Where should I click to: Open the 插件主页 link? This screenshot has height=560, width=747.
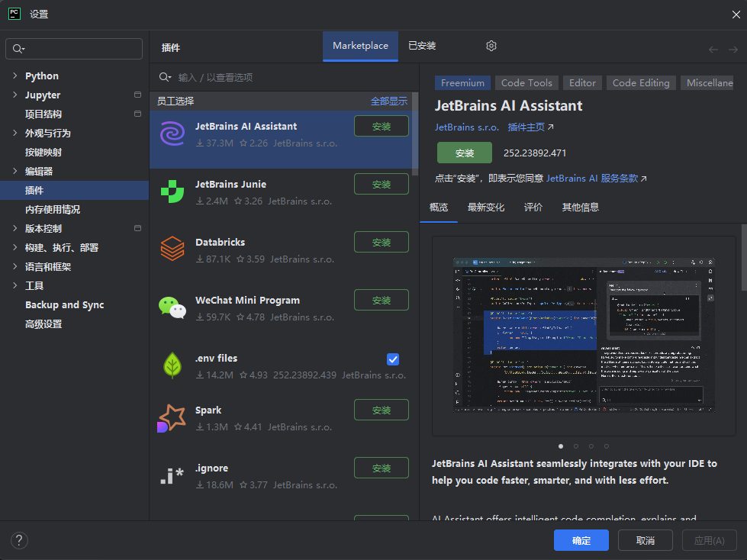[x=530, y=127]
